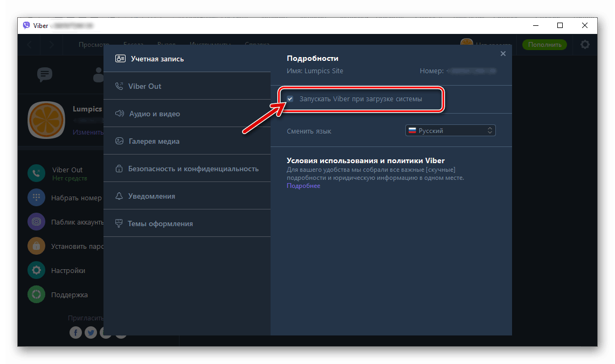Click the gear icon in the top toolbar
The height and width of the screenshot is (364, 615).
tap(585, 45)
